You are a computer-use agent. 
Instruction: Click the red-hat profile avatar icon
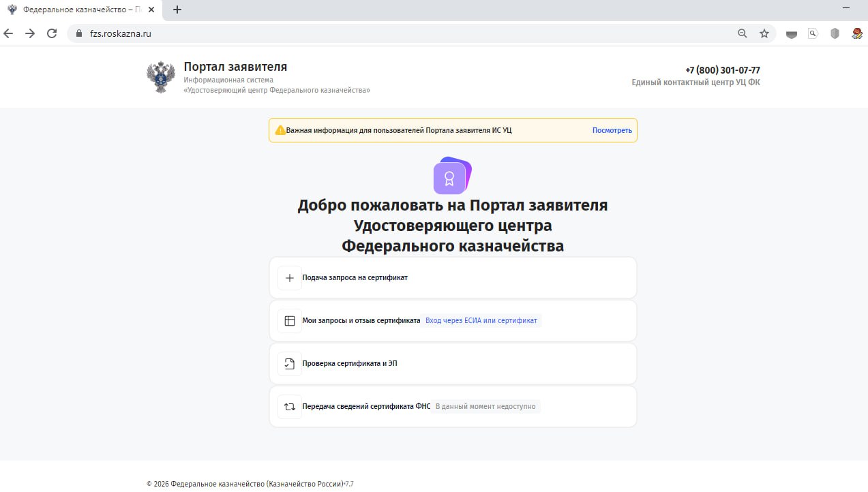857,33
